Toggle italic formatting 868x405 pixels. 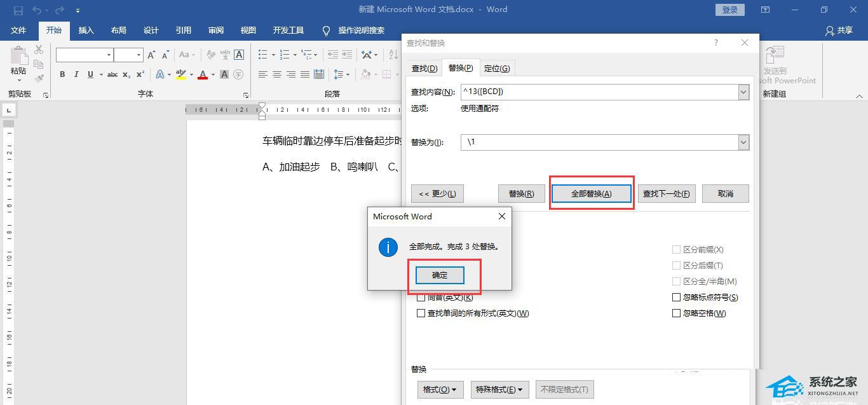[x=76, y=74]
